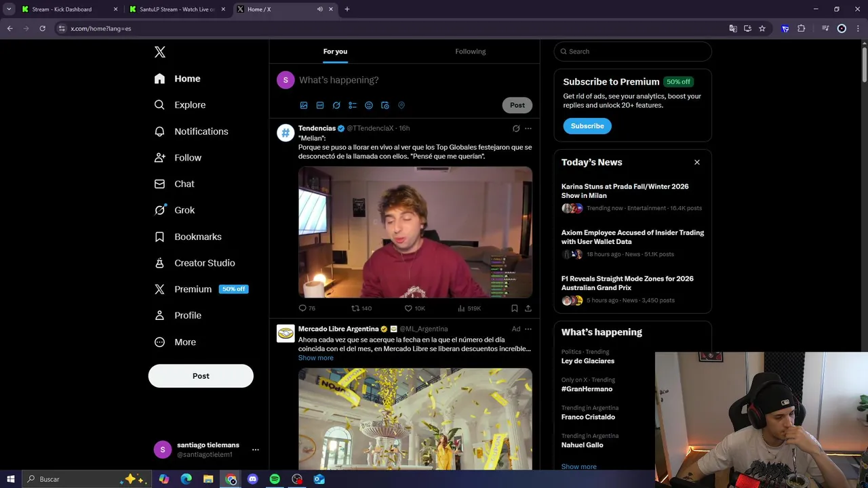
Task: Open Discord from the taskbar
Action: [x=253, y=479]
